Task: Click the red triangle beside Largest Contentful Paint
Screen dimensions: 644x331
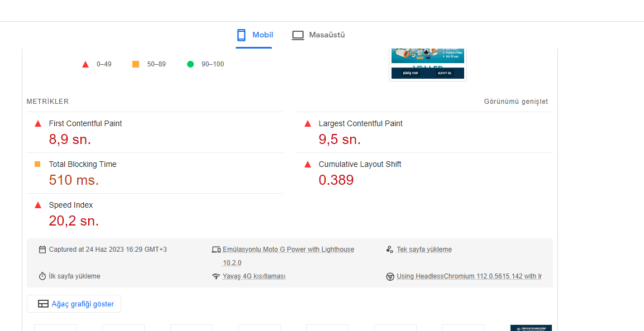Action: point(308,123)
